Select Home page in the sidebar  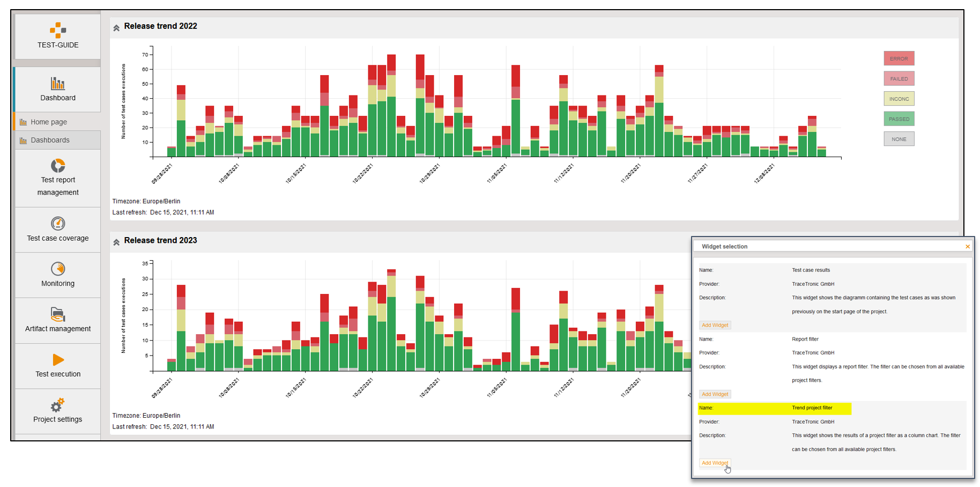click(49, 122)
